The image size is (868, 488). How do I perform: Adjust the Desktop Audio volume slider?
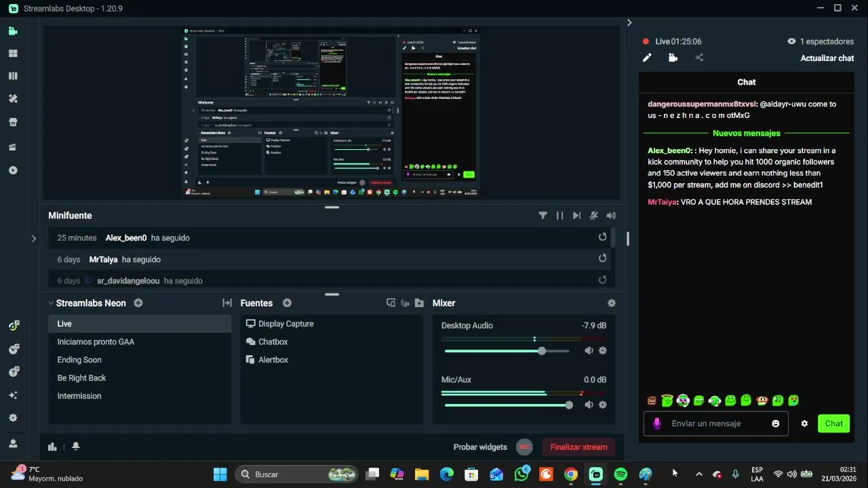(x=507, y=351)
